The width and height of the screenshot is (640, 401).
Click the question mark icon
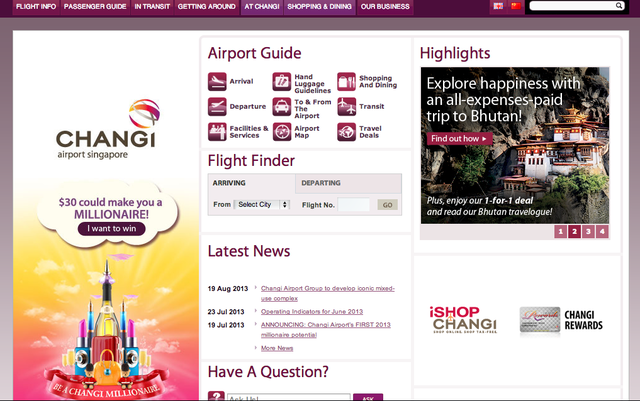pyautogui.click(x=216, y=396)
